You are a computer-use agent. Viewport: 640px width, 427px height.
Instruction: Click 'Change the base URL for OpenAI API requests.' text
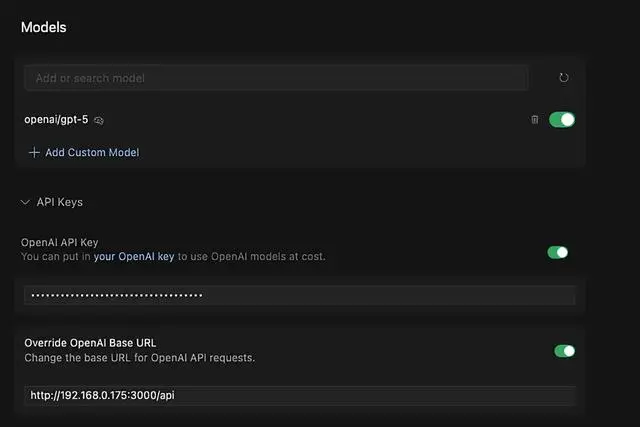(x=140, y=358)
